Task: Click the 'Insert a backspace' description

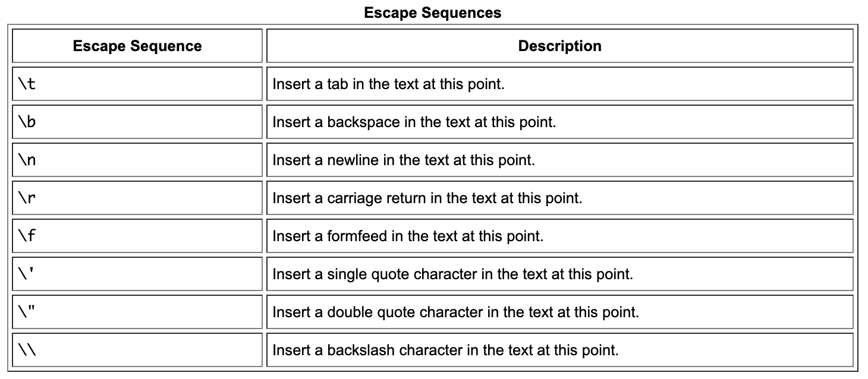Action: [414, 122]
